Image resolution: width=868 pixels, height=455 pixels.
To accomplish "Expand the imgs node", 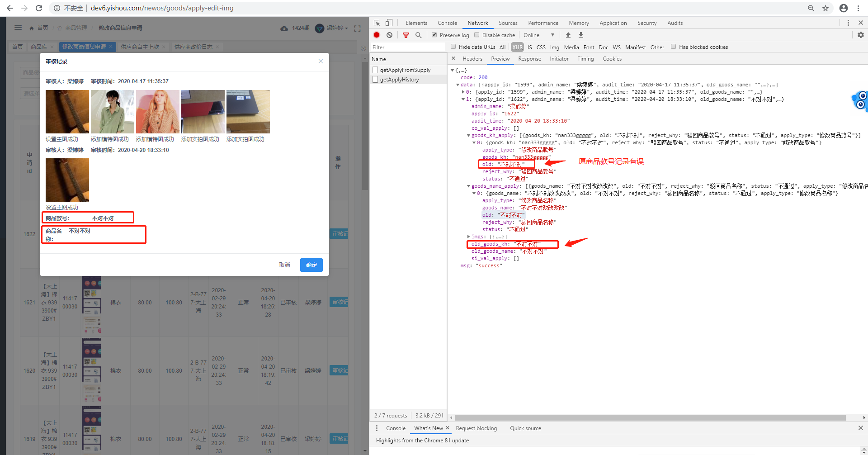I will pos(468,237).
